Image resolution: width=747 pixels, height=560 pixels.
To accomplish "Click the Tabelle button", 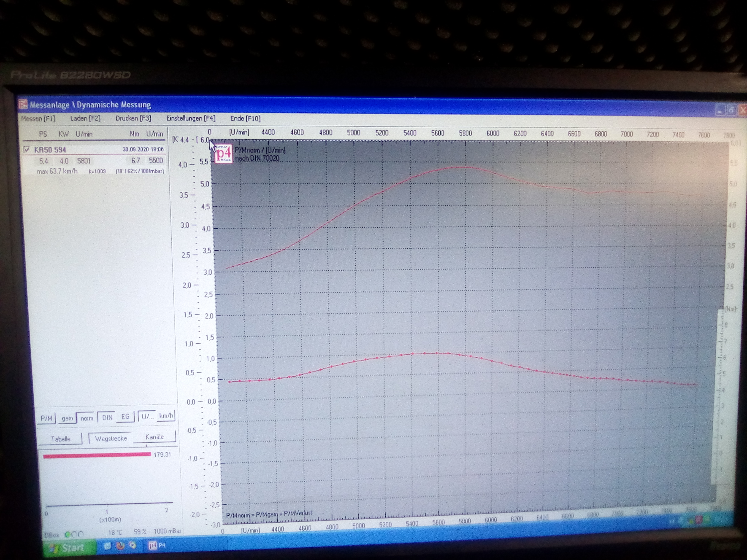I will [x=61, y=439].
